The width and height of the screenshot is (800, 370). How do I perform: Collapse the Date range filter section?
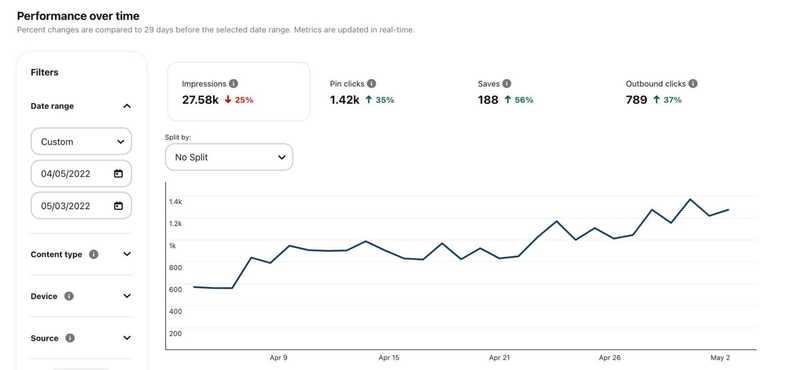coord(127,106)
